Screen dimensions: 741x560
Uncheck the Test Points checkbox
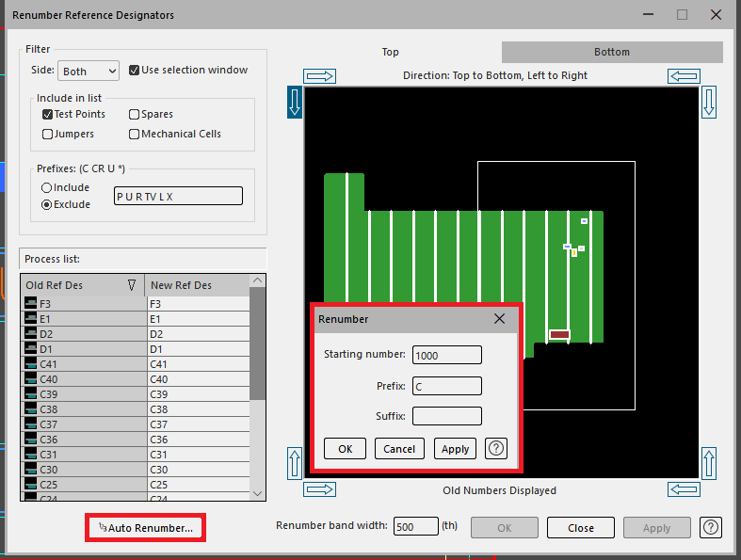click(47, 115)
